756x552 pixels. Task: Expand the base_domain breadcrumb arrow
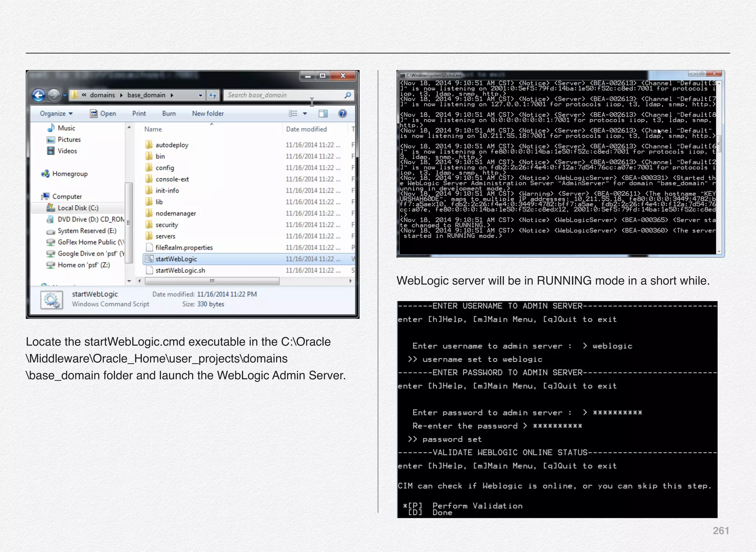pos(172,95)
